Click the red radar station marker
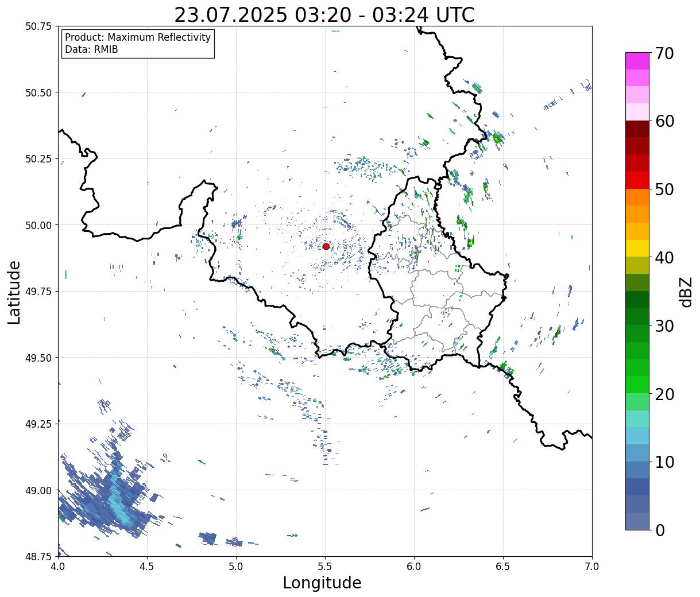Viewport: 700px width, 597px height. click(326, 246)
